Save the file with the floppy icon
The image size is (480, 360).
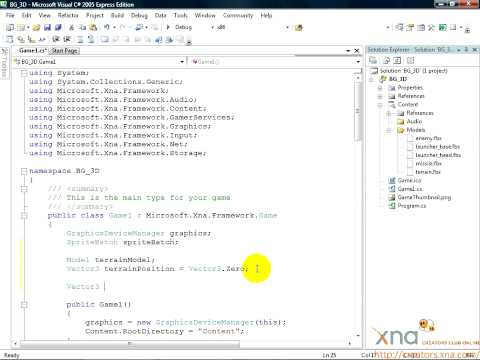pyautogui.click(x=47, y=27)
